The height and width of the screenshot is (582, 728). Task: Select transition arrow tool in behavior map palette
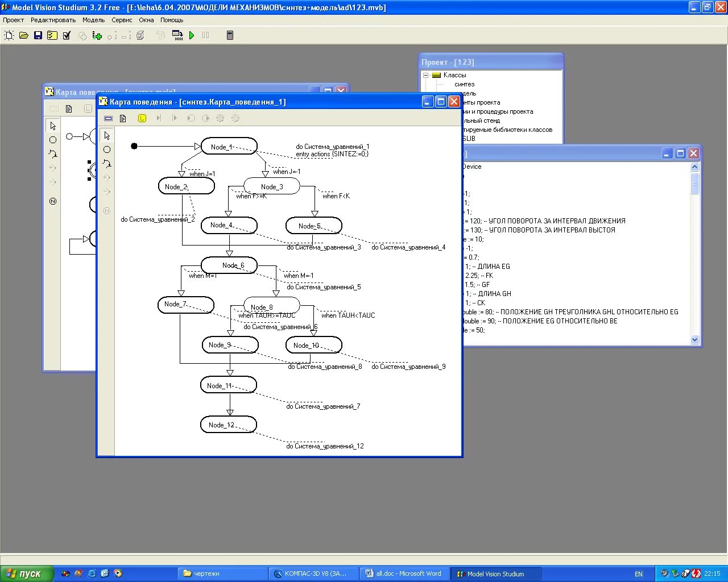point(107,164)
